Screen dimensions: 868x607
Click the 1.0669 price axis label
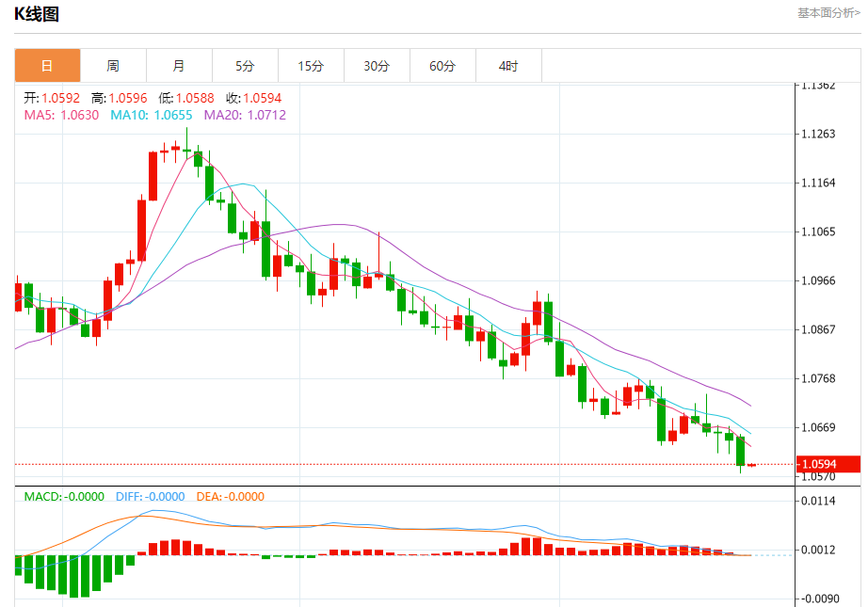(818, 427)
